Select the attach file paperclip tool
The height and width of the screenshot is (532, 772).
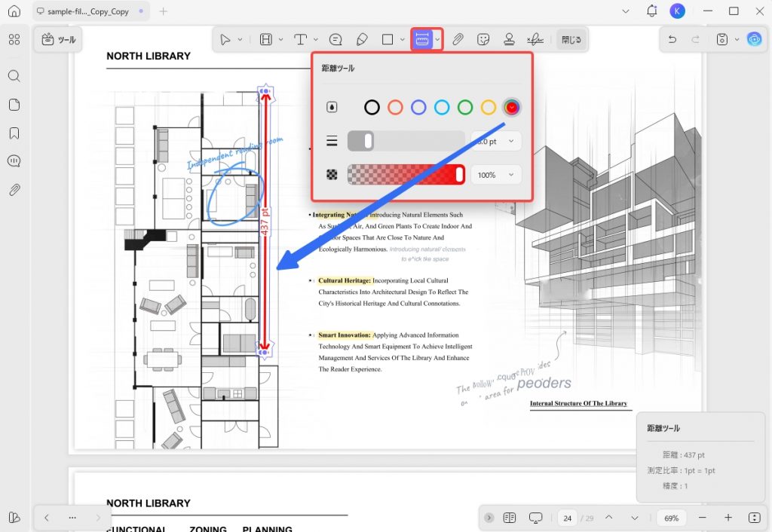pos(458,39)
